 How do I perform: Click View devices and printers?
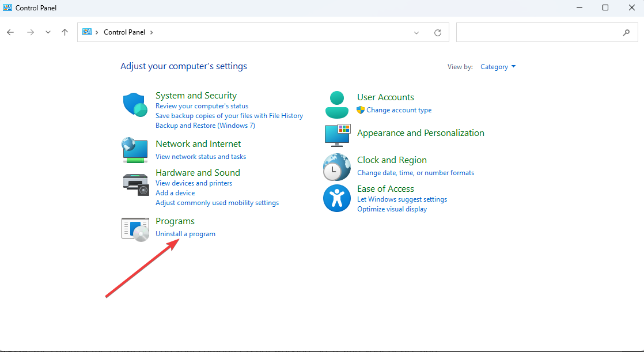click(194, 183)
